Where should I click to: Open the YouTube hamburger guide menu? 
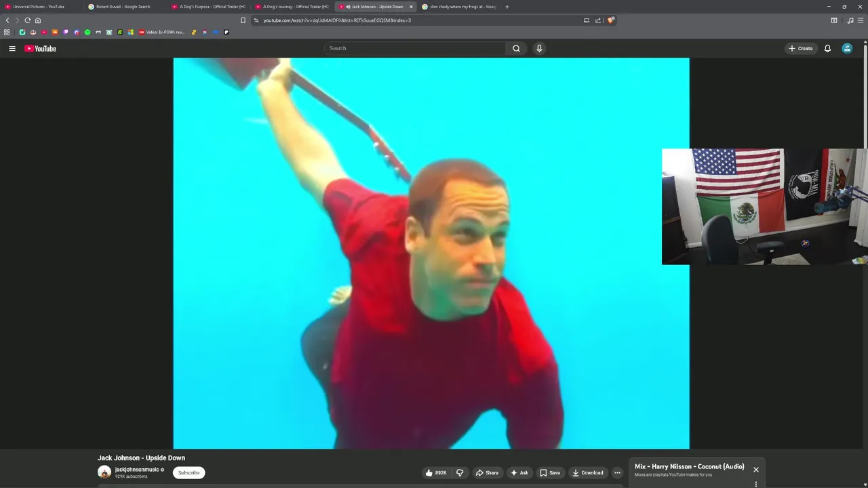12,48
